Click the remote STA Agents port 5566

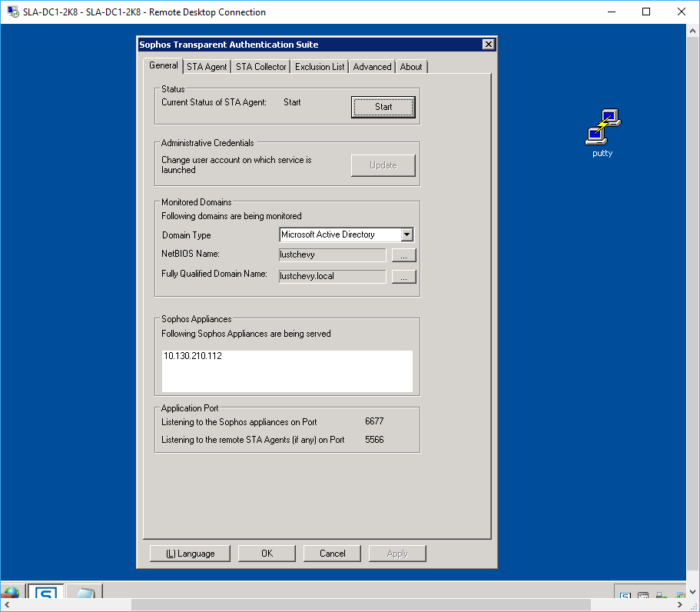pos(374,440)
